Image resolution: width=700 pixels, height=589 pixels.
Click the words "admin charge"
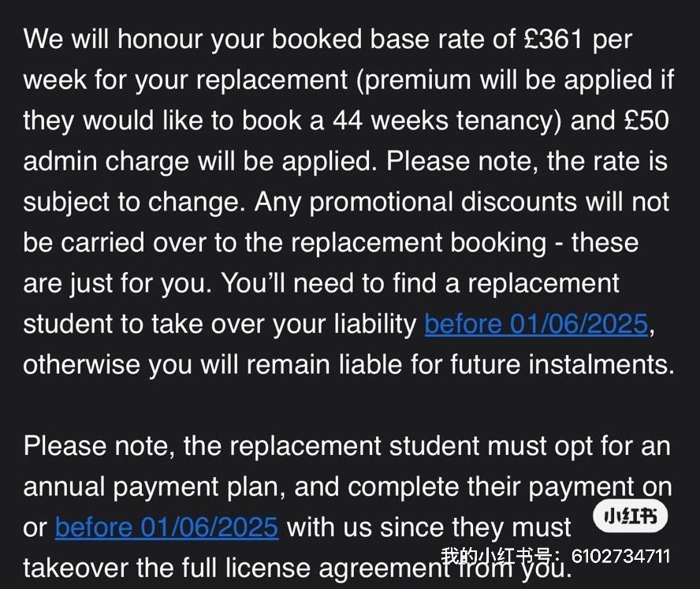(x=106, y=162)
